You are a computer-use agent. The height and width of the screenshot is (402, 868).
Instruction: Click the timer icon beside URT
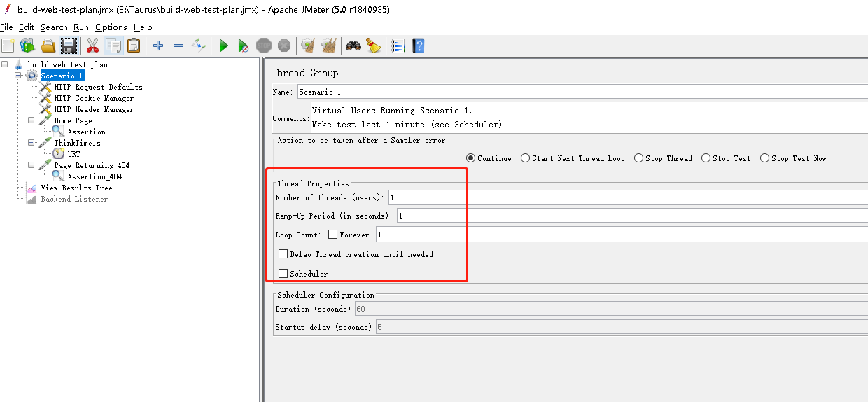pyautogui.click(x=59, y=154)
